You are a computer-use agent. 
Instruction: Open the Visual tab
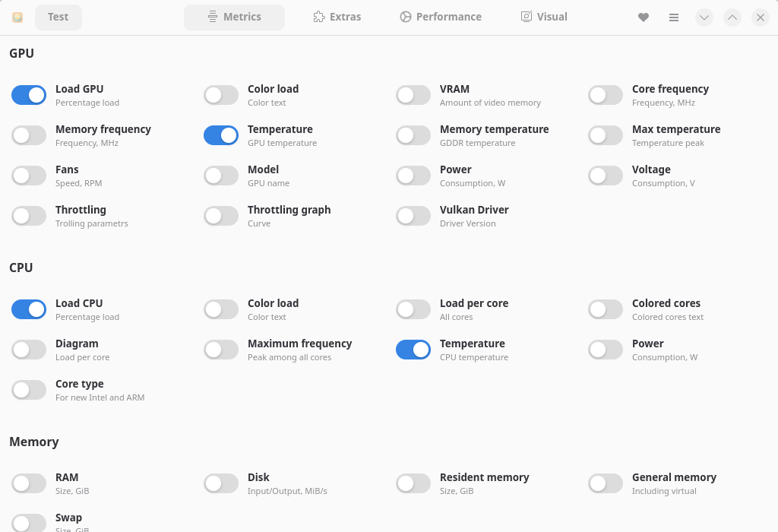point(544,17)
